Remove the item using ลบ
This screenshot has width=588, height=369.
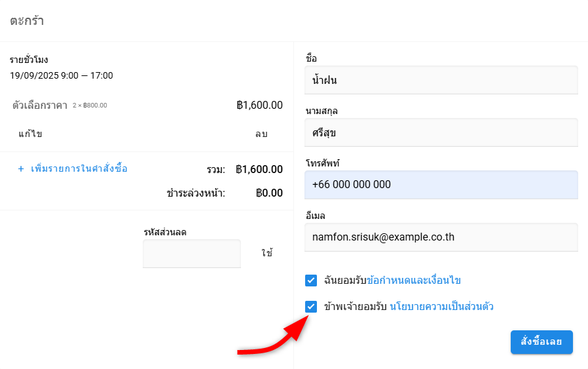261,134
